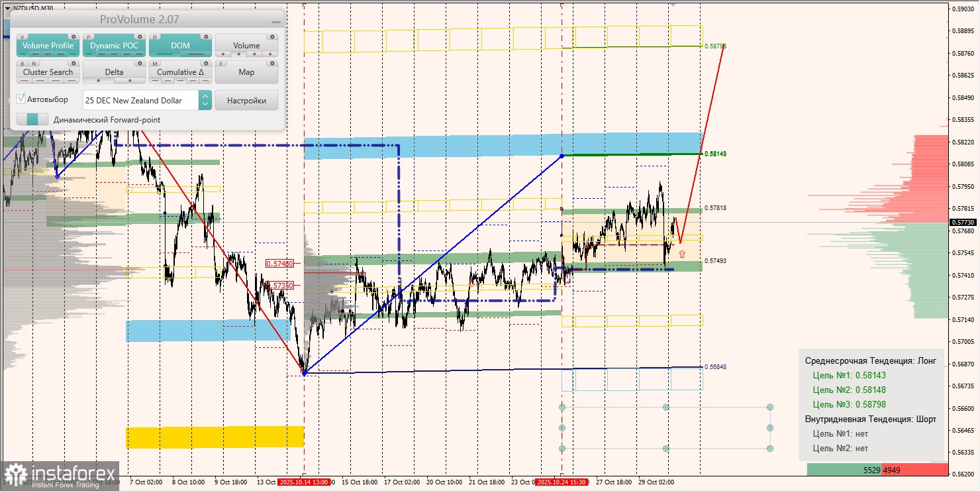Disable the active DOM module
The image size is (980, 491).
click(180, 45)
